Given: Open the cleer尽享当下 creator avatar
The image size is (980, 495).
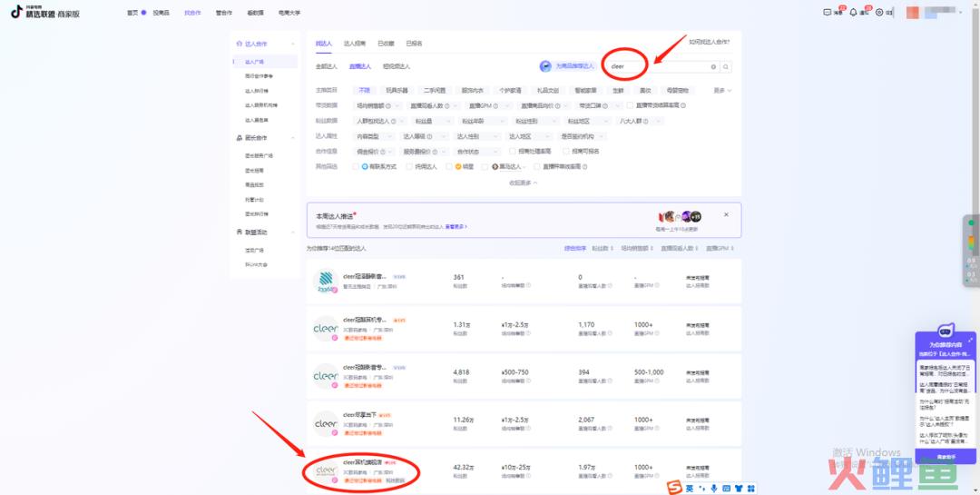Looking at the screenshot, I should point(326,423).
